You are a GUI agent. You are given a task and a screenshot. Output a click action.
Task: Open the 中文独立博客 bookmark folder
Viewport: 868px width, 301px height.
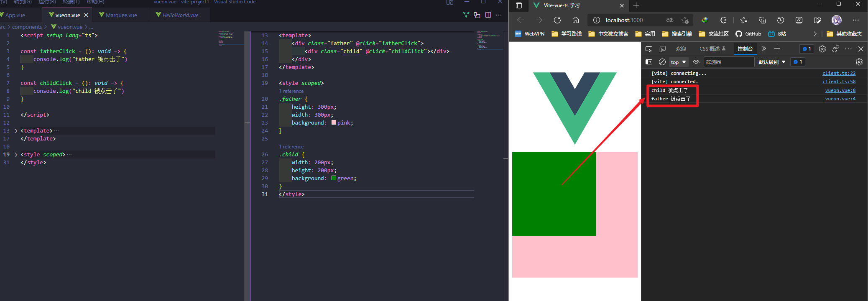point(608,34)
